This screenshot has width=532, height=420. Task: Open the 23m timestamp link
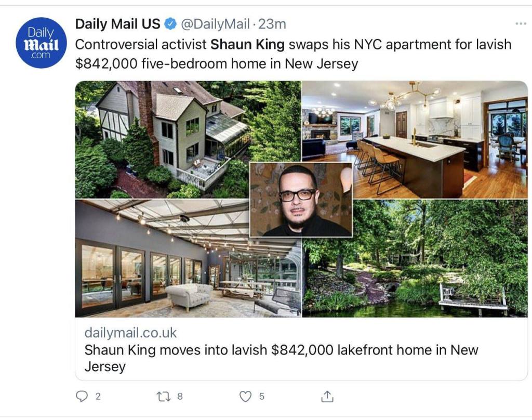point(272,24)
